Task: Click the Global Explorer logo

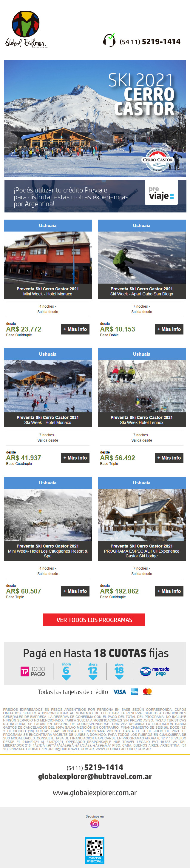Action: [x=26, y=29]
